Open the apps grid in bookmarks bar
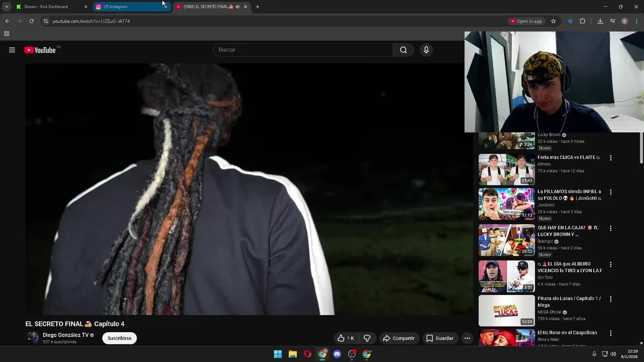Screen dimensions: 644x362 (x=7, y=34)
